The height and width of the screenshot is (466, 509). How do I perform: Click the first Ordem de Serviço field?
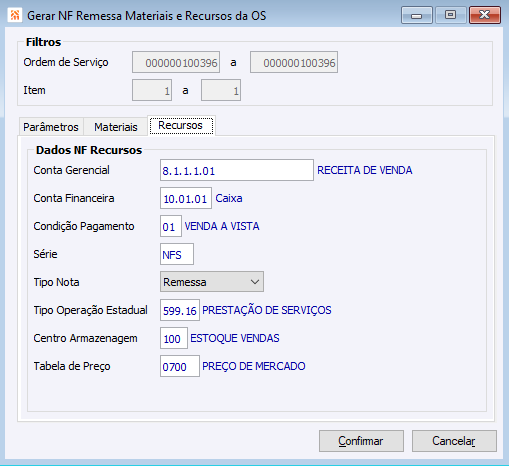click(x=176, y=62)
